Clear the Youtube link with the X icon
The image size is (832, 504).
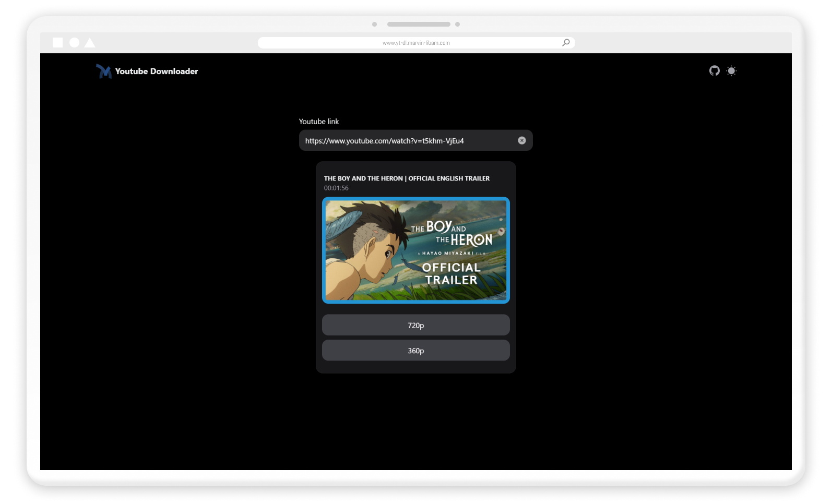tap(521, 140)
